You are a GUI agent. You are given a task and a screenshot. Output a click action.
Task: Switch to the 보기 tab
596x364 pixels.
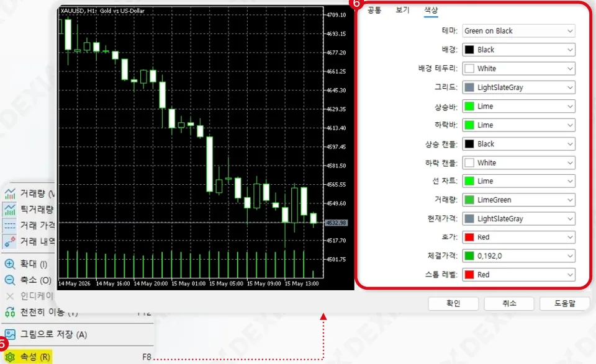coord(402,11)
